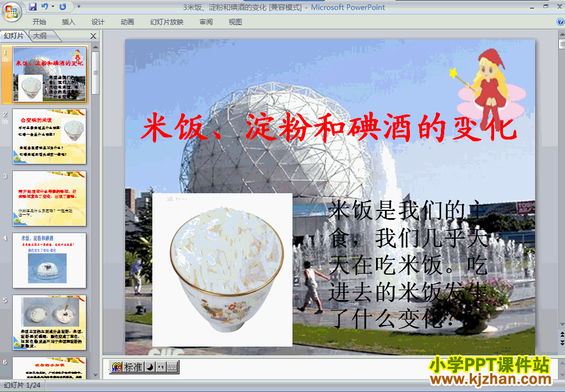Viewport: 565px width, 392px height.
Task: Select slide 3 thumbnail
Action: [x=50, y=199]
